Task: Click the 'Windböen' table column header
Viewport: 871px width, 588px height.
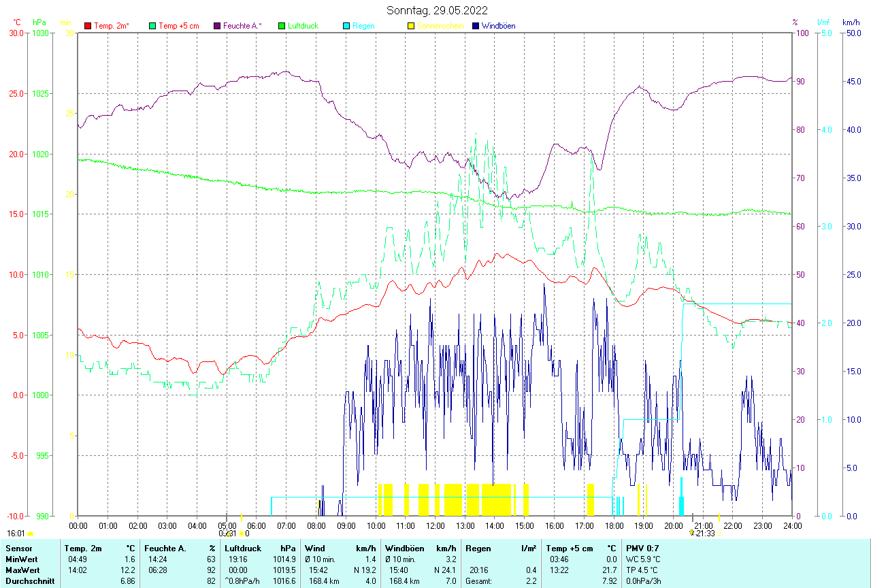Action: pos(404,549)
